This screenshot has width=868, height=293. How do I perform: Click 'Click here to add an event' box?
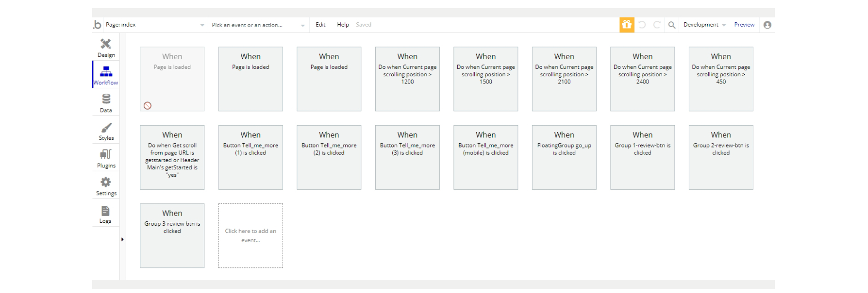(250, 236)
